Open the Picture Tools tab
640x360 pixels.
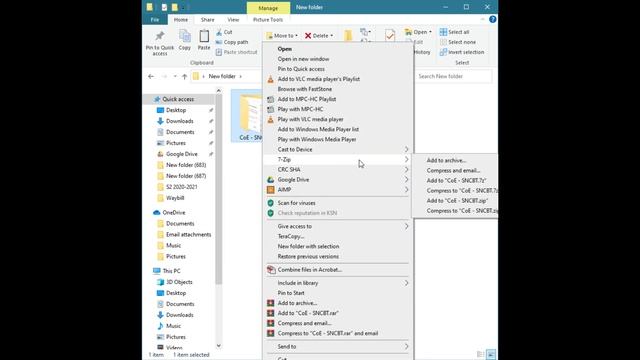(x=268, y=20)
